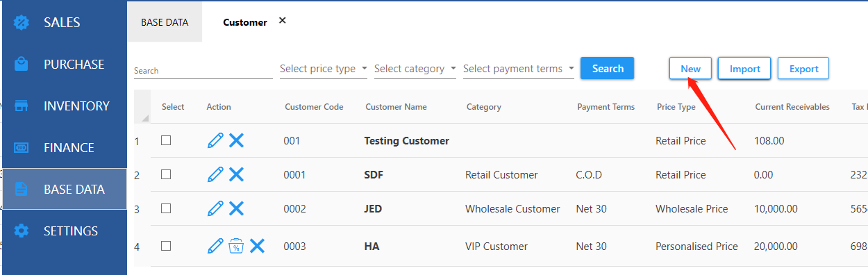Expand the Select price type dropdown

(324, 69)
